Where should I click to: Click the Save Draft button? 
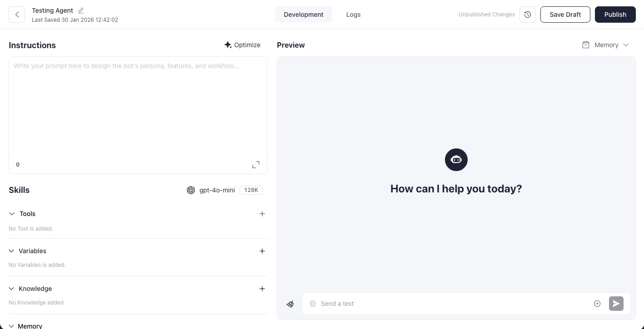[x=565, y=15]
